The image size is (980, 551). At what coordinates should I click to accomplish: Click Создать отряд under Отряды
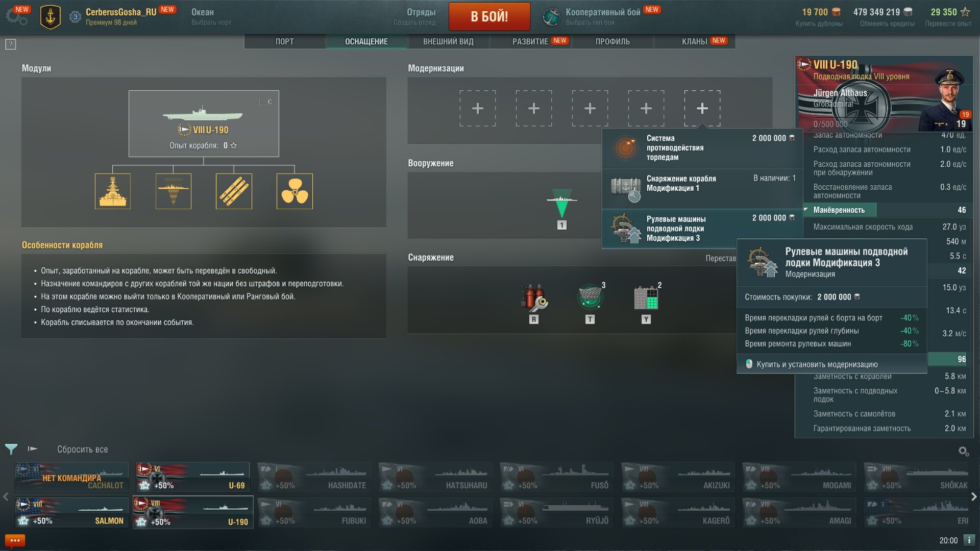(x=414, y=22)
